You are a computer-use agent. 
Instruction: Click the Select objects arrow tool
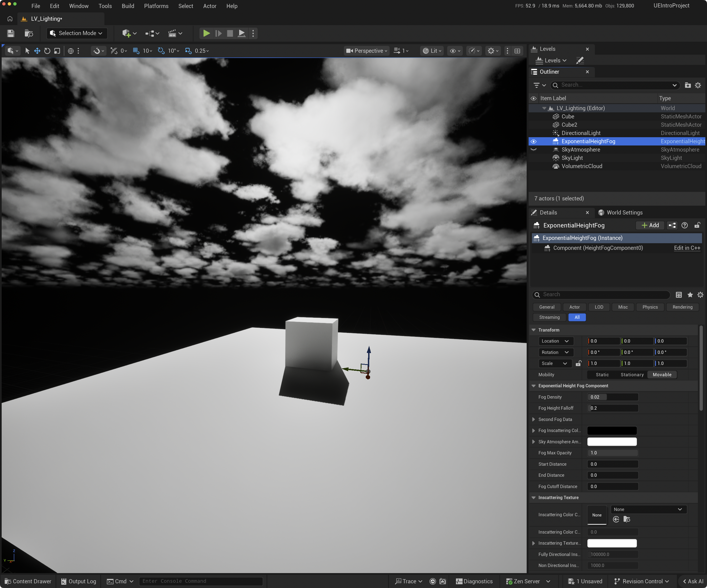[x=28, y=51]
